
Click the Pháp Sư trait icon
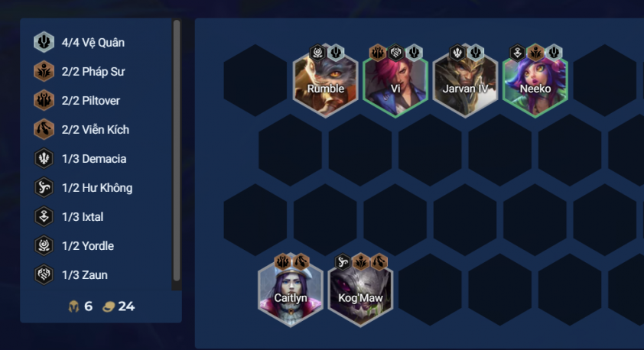tap(44, 71)
